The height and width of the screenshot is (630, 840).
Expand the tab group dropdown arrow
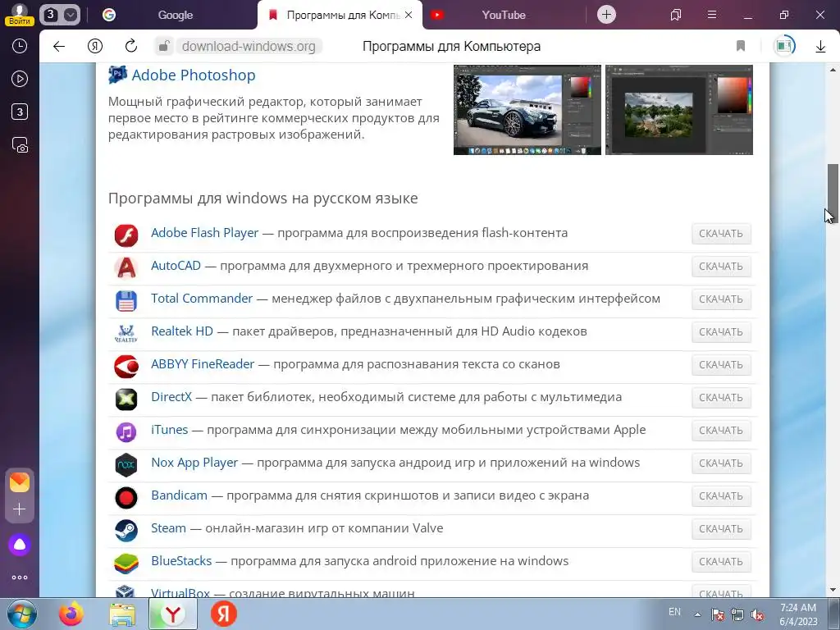point(71,15)
